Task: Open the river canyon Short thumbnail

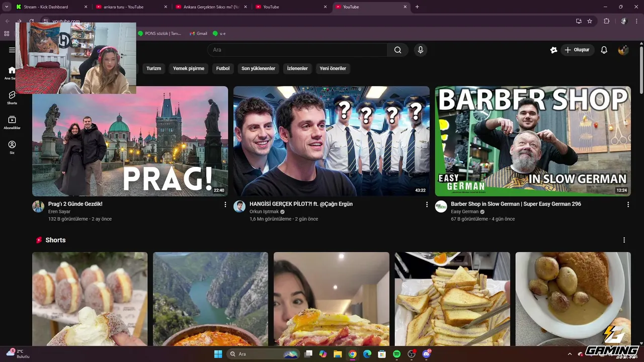Action: 210,299
